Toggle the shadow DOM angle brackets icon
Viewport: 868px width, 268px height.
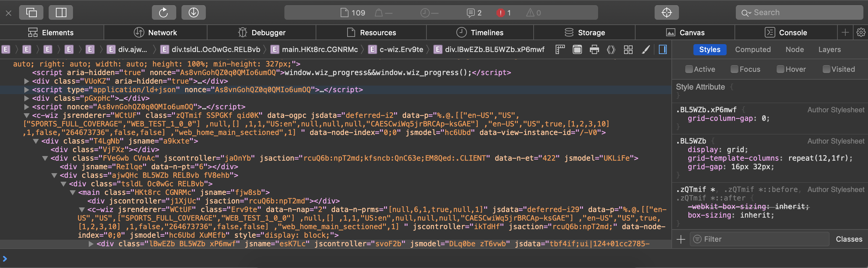(611, 50)
